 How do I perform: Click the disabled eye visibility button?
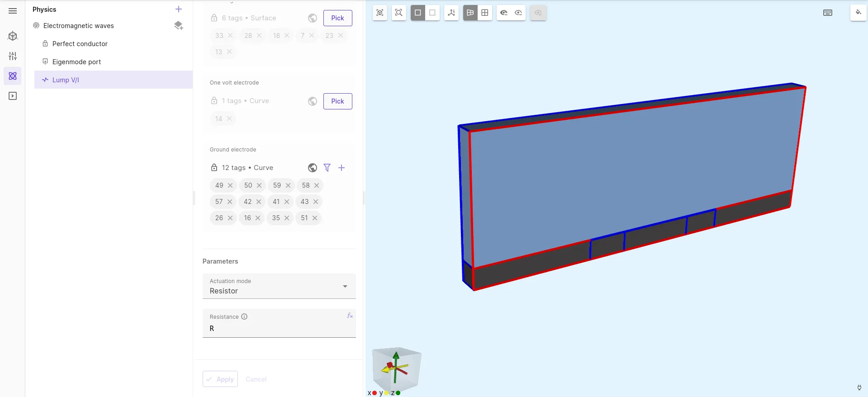click(538, 13)
